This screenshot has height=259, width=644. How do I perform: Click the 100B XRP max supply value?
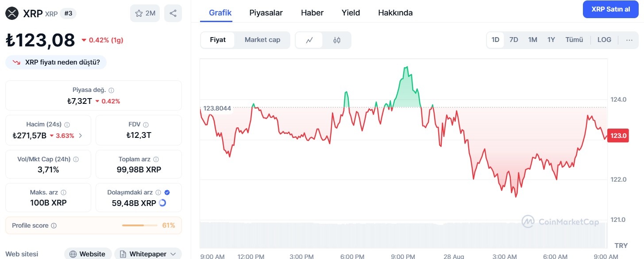[x=48, y=203]
